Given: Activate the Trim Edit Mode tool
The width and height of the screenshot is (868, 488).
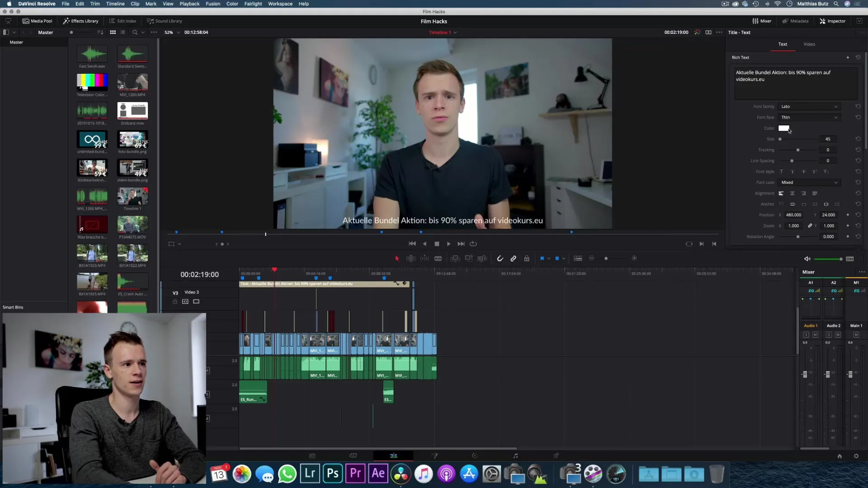Looking at the screenshot, I should (x=411, y=258).
